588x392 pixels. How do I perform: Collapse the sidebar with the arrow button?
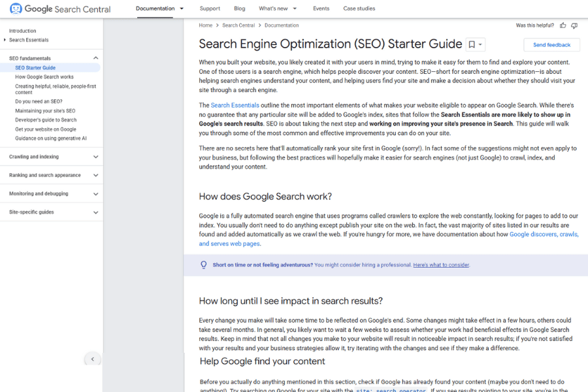[92, 359]
